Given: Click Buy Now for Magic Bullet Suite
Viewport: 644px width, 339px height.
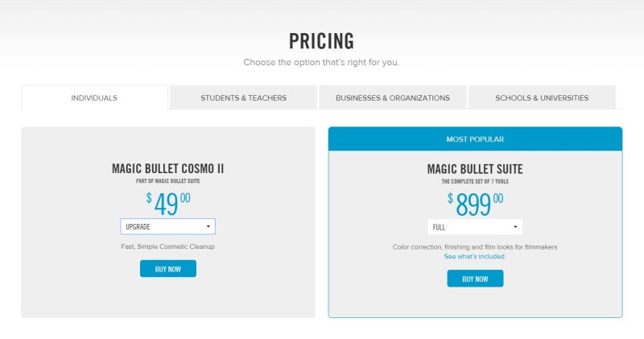Looking at the screenshot, I should [x=475, y=279].
